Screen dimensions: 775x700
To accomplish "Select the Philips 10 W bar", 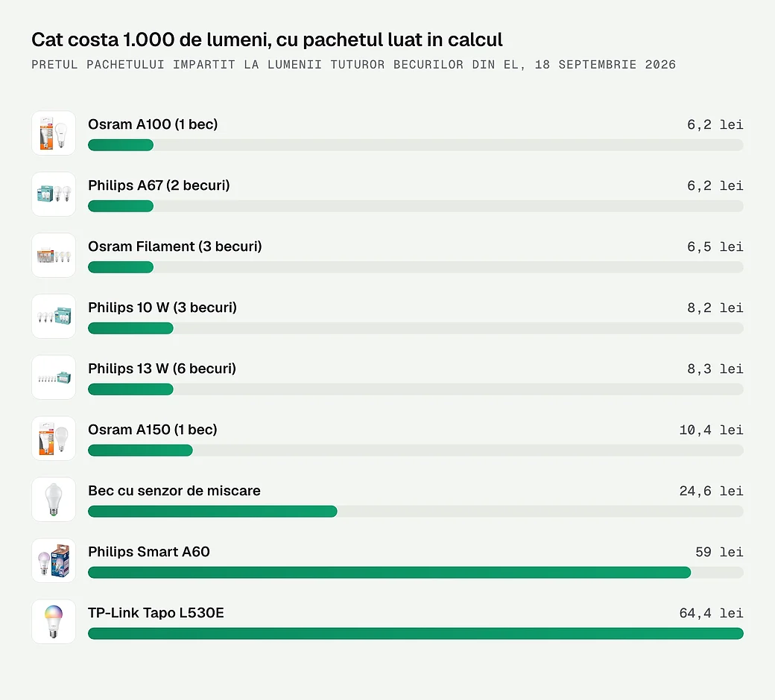I will (x=130, y=328).
